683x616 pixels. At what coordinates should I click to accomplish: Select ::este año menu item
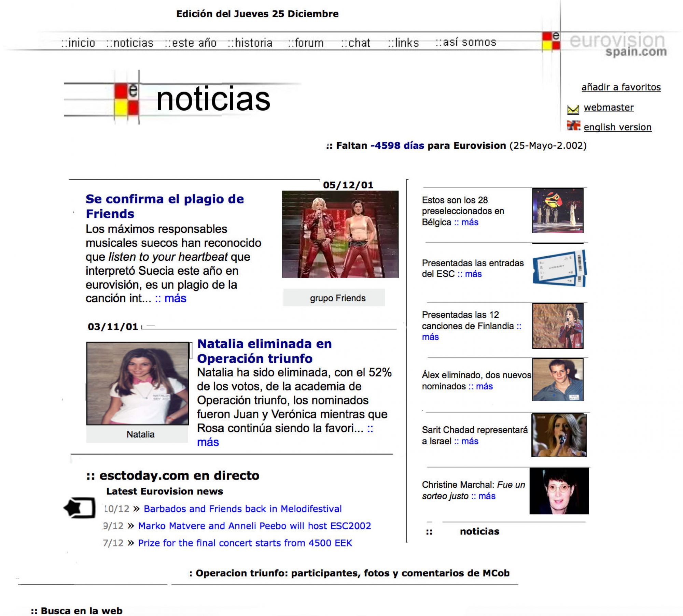191,43
